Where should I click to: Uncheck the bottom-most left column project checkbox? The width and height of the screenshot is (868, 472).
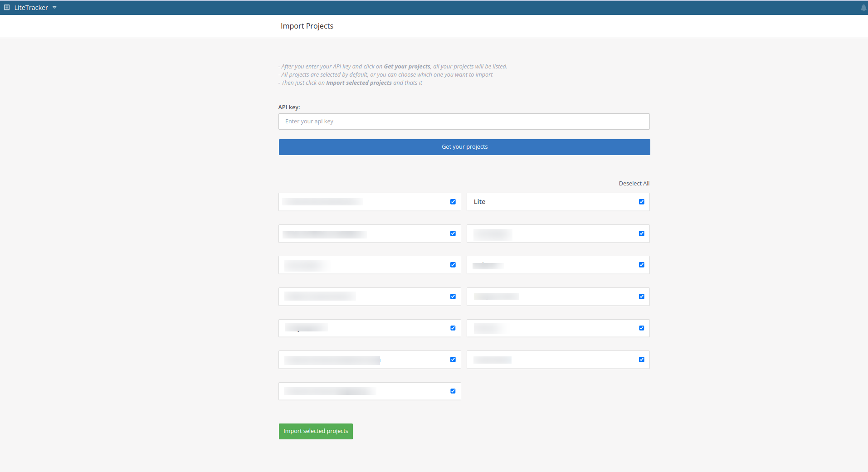[453, 391]
